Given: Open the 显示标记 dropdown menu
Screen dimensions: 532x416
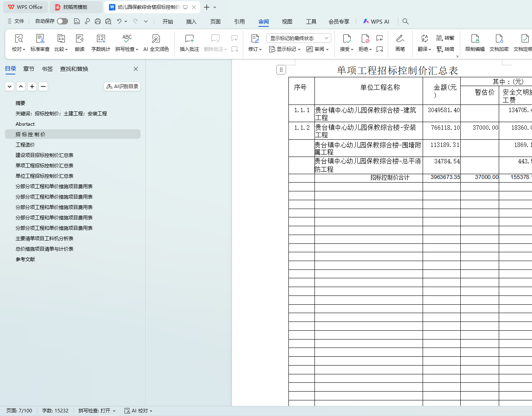Looking at the screenshot, I should click(285, 49).
